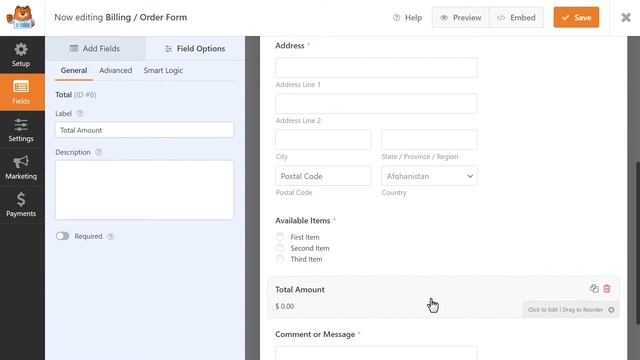Select the Smart Logic sub-tab
Image resolution: width=640 pixels, height=360 pixels.
[163, 71]
